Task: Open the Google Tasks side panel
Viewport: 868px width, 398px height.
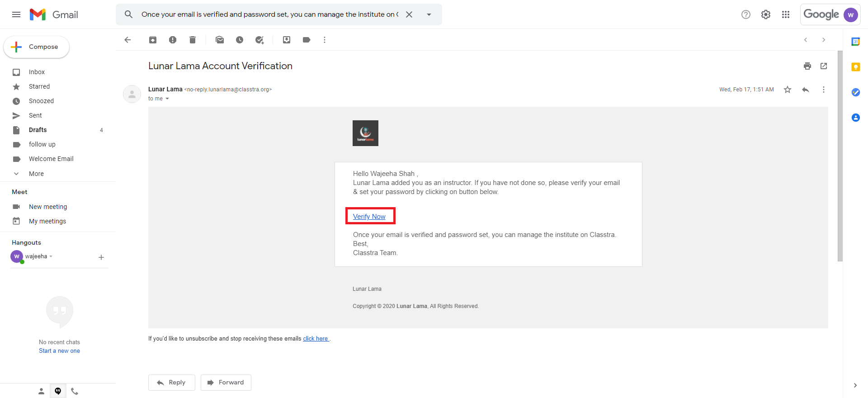Action: (855, 92)
